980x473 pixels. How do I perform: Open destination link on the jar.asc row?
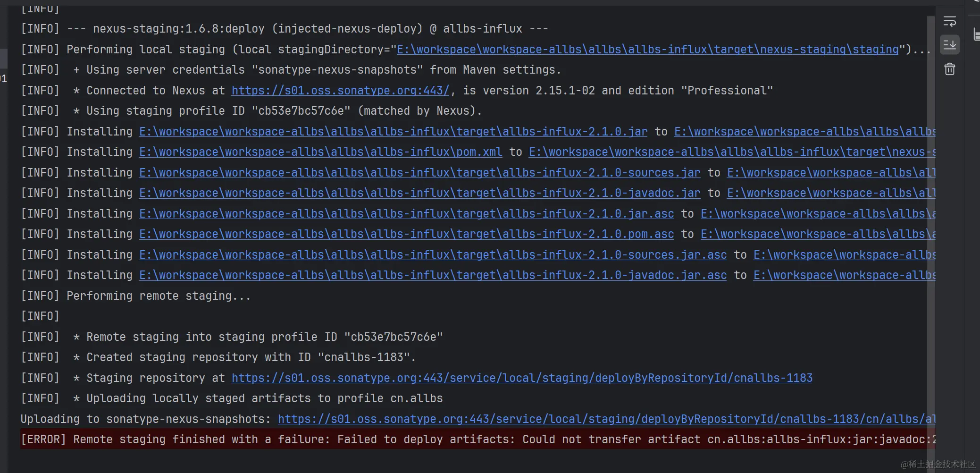[818, 214]
